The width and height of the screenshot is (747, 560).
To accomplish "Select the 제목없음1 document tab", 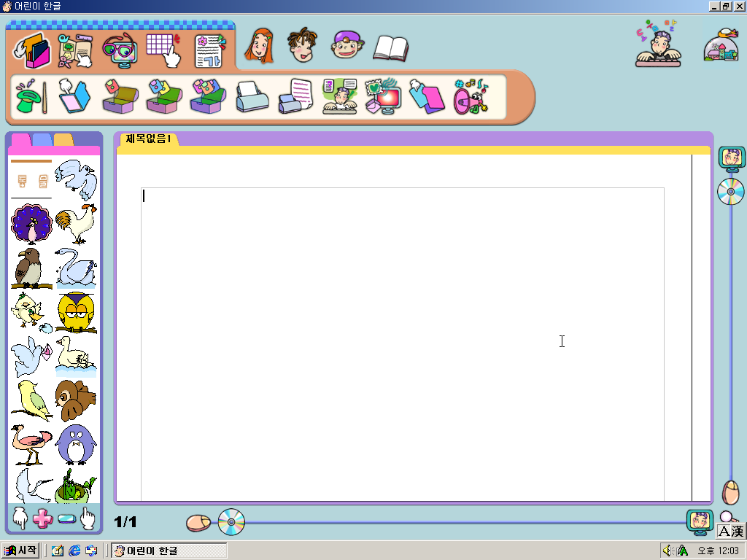I will tap(148, 139).
